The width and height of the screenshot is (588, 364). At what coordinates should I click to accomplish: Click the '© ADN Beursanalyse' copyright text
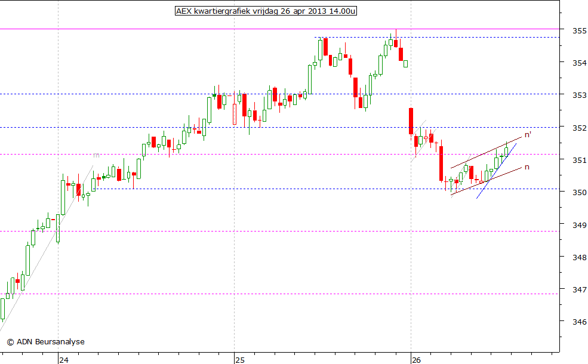point(46,341)
